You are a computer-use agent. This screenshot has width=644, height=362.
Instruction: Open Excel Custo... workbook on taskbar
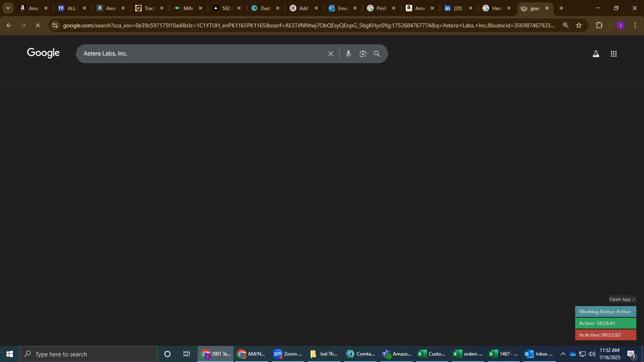click(432, 354)
